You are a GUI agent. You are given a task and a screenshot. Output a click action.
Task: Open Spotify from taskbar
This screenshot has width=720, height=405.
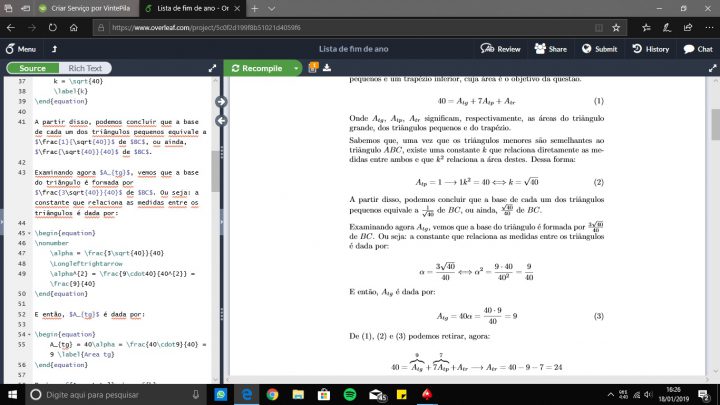pos(350,394)
